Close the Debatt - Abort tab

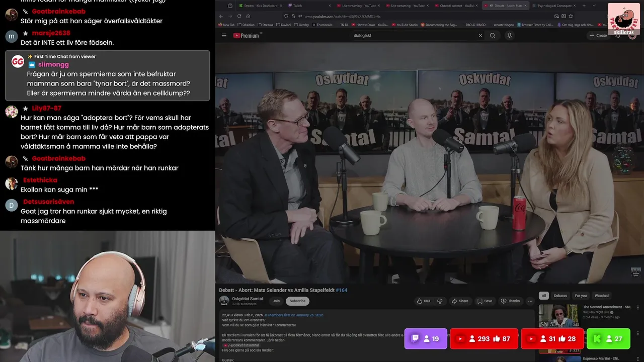click(526, 6)
